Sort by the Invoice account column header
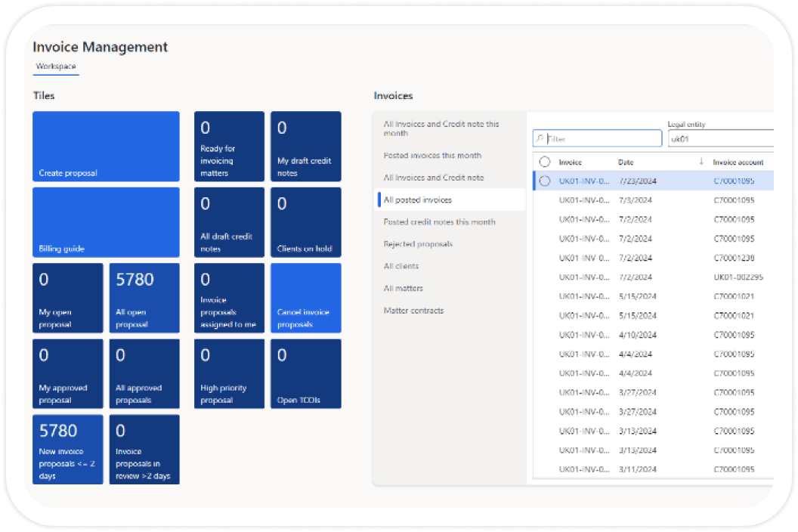Screen dimensions: 798x532 coord(738,162)
